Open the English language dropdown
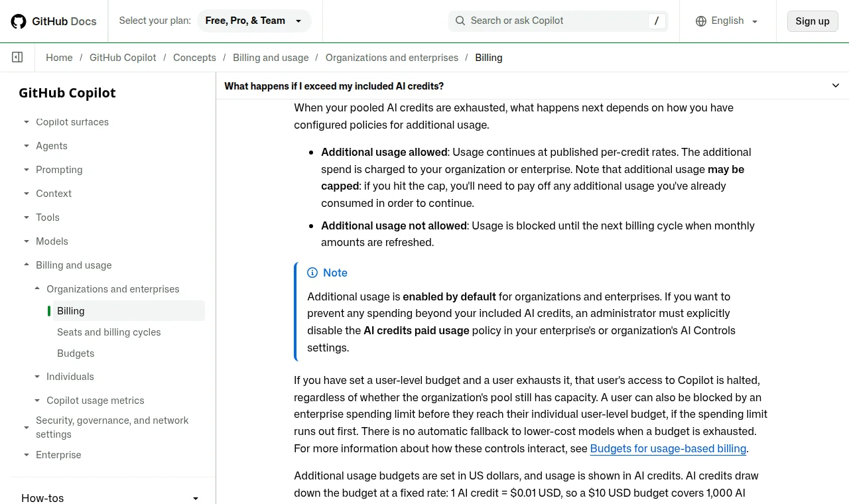 pos(727,21)
